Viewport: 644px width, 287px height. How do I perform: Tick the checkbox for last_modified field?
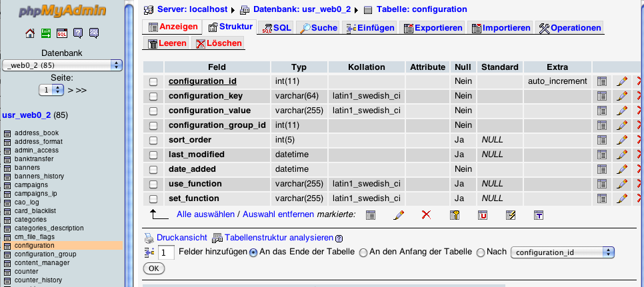pos(153,154)
